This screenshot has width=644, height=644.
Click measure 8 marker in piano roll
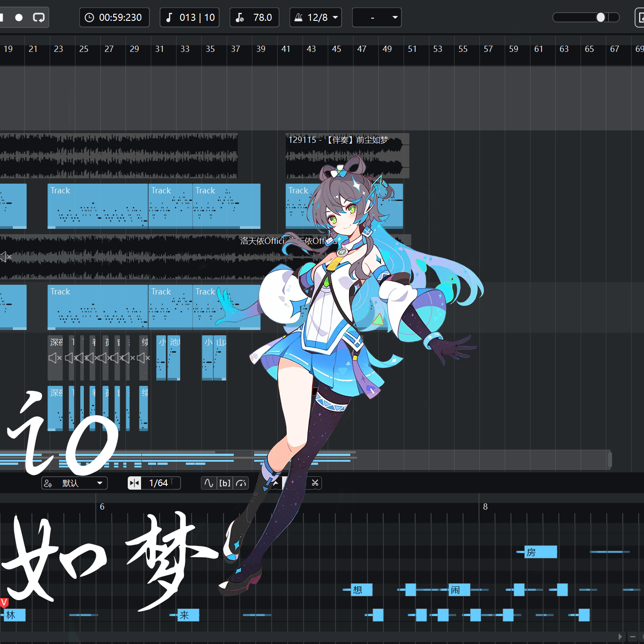click(x=485, y=507)
